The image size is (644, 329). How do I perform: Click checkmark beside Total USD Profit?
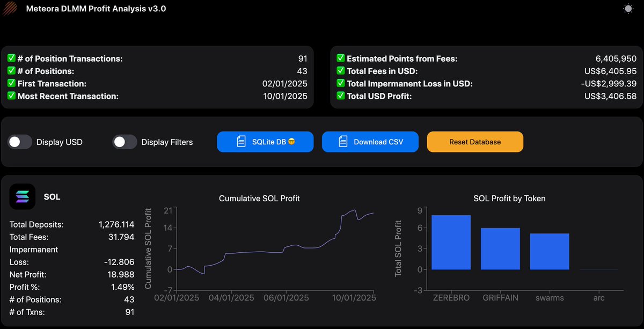pos(341,96)
